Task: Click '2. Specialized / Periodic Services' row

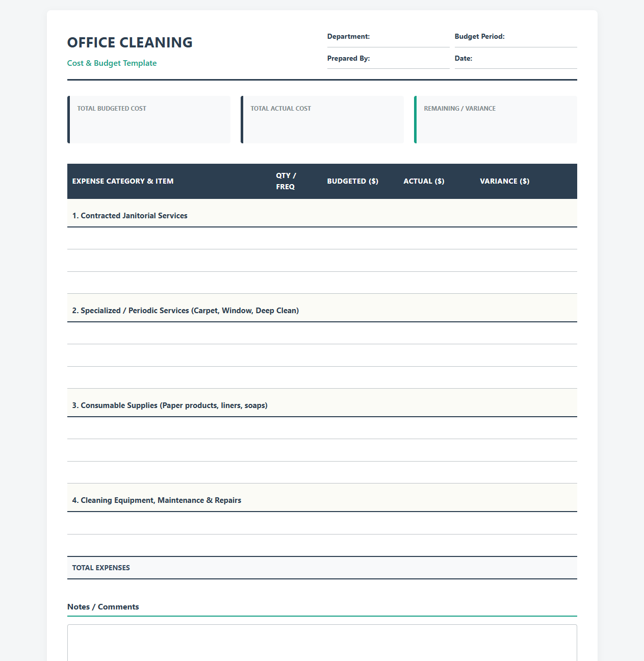Action: click(322, 308)
